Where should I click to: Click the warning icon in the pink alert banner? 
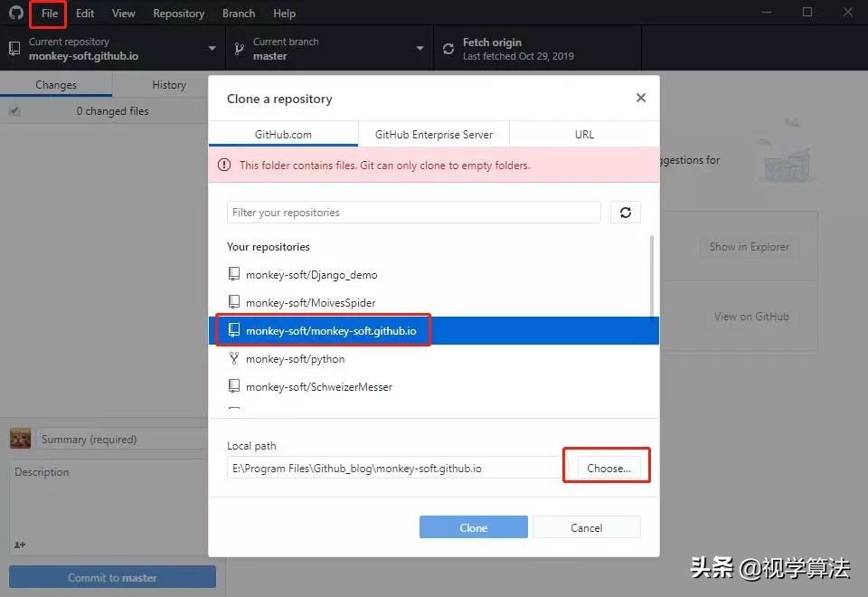(226, 165)
